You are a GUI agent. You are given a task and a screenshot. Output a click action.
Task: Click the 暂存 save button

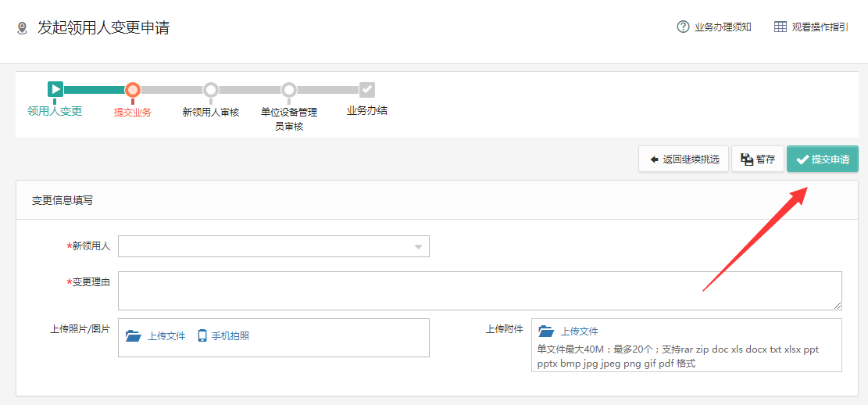click(x=757, y=159)
